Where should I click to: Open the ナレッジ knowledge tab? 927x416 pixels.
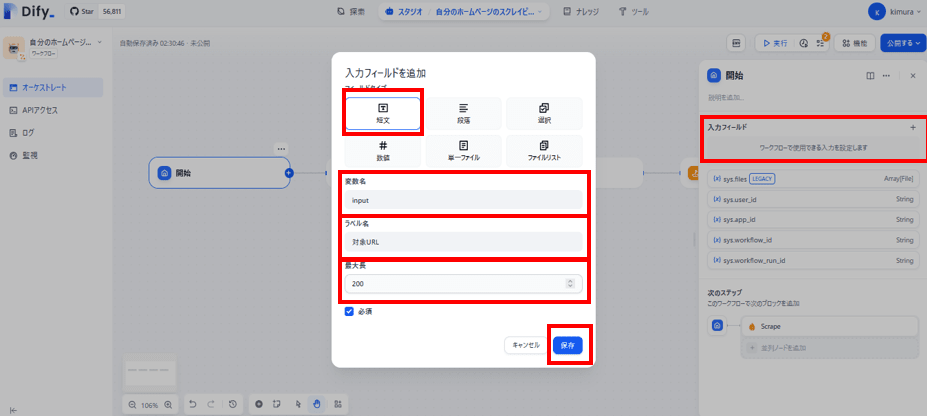(x=581, y=11)
